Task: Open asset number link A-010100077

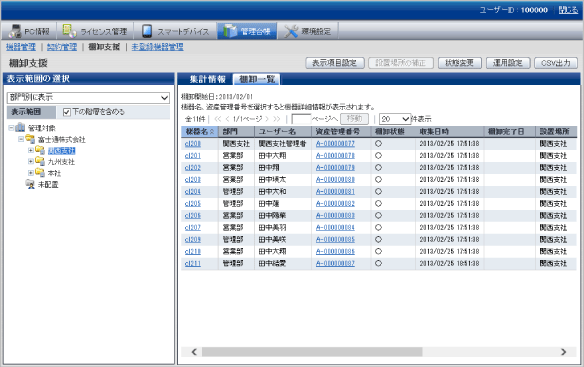Action: 335,143
